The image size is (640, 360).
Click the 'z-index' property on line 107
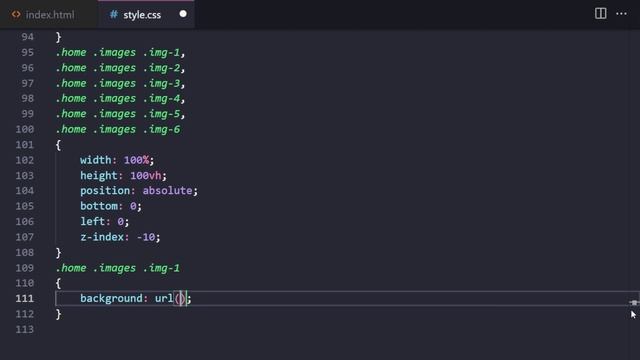pyautogui.click(x=102, y=237)
